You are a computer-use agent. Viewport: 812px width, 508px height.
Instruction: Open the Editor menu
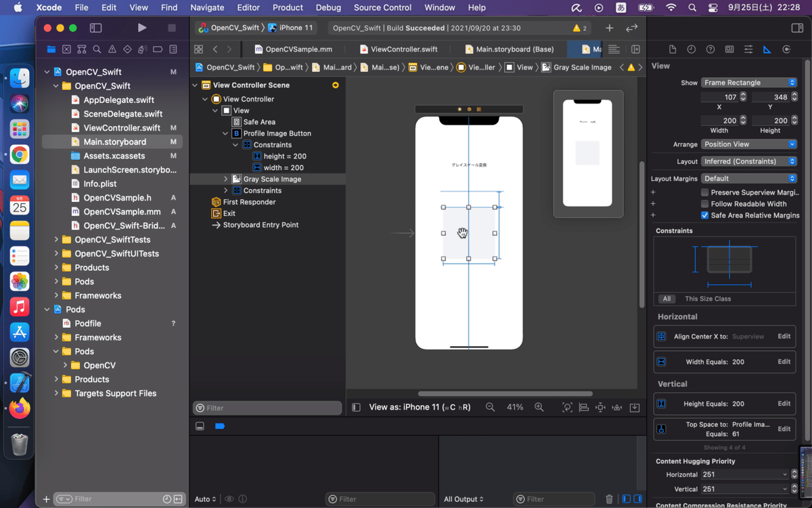tap(248, 7)
